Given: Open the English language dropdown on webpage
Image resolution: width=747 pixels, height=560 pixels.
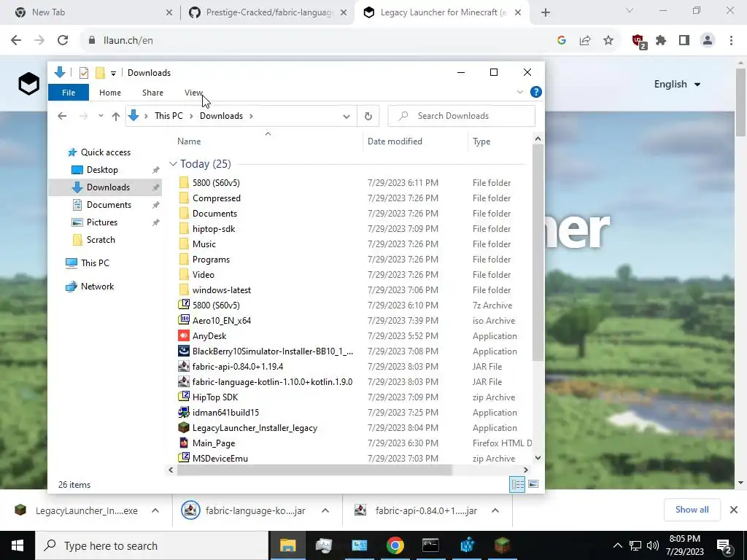Looking at the screenshot, I should [x=677, y=85].
